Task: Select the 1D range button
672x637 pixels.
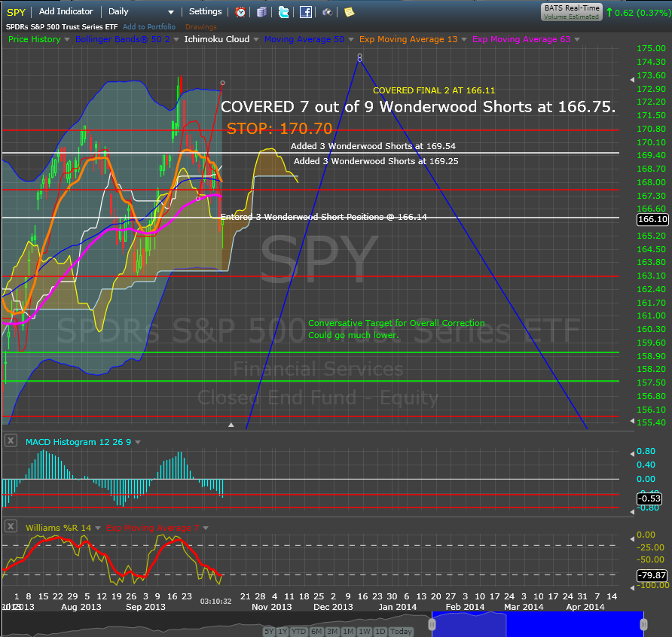Action: (x=380, y=632)
